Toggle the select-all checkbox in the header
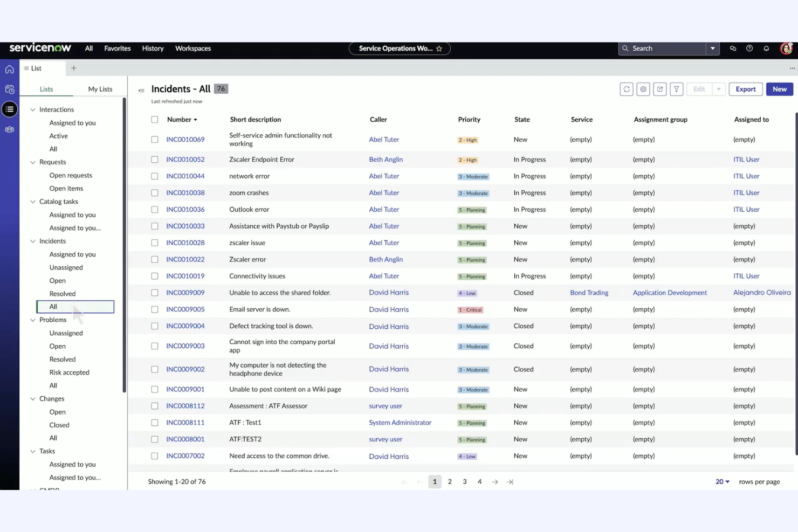798x532 pixels. point(155,119)
